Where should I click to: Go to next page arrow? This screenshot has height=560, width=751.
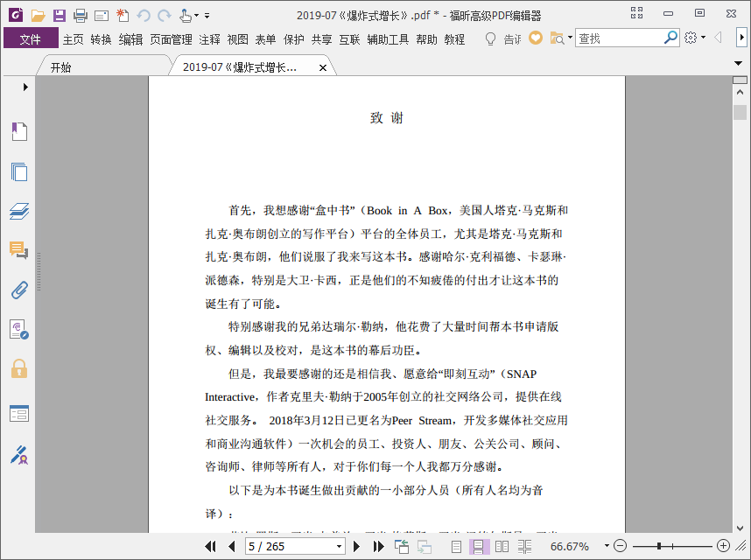click(x=356, y=546)
